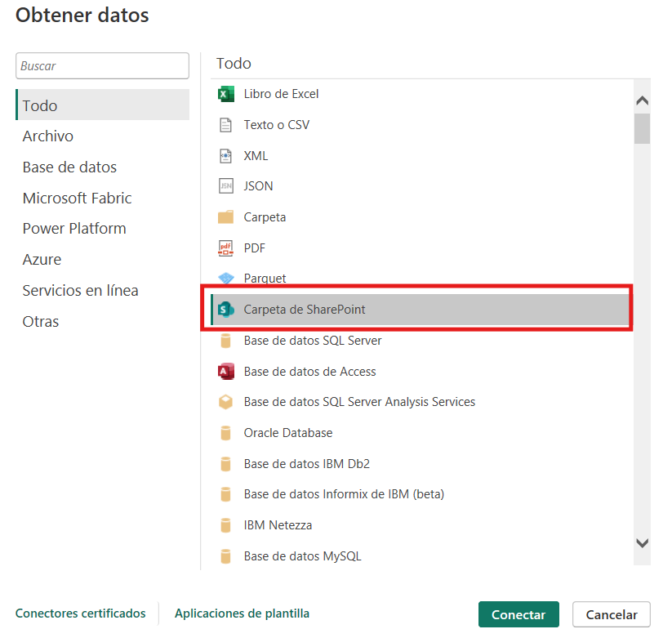672x638 pixels.
Task: Click the XML file icon
Action: 226,156
